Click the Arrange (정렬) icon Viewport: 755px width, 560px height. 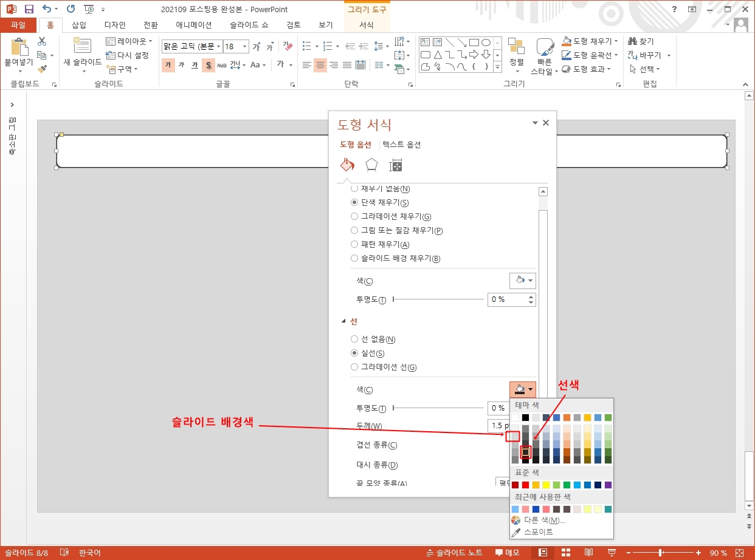(516, 46)
